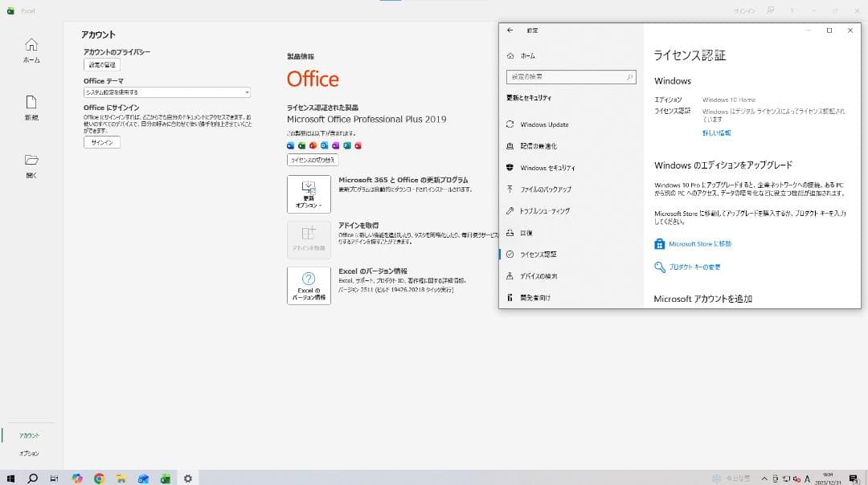The width and height of the screenshot is (868, 485).
Task: Click the ホーム icon in Settings window
Action: pyautogui.click(x=510, y=56)
